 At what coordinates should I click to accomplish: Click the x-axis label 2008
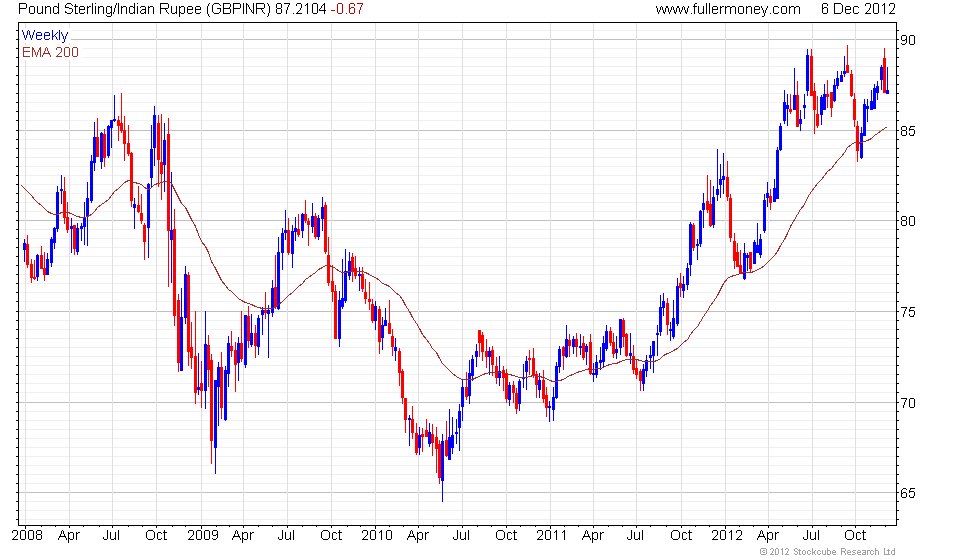coord(28,536)
